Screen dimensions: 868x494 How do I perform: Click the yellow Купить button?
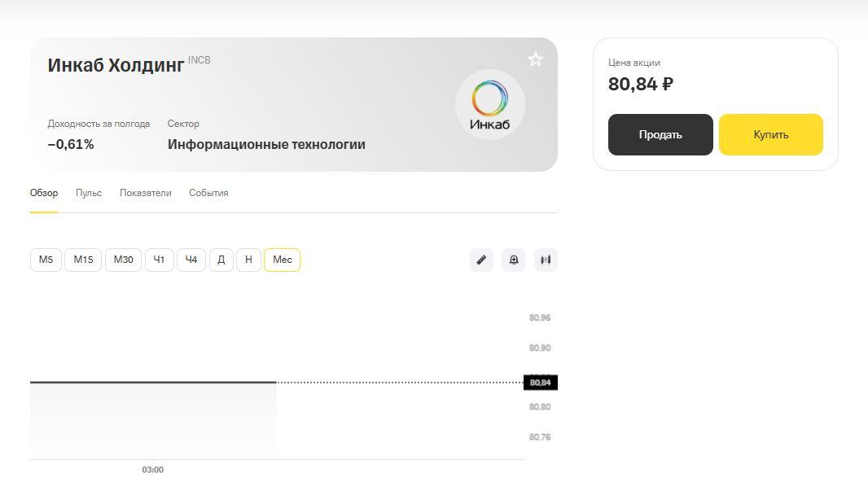click(x=771, y=134)
